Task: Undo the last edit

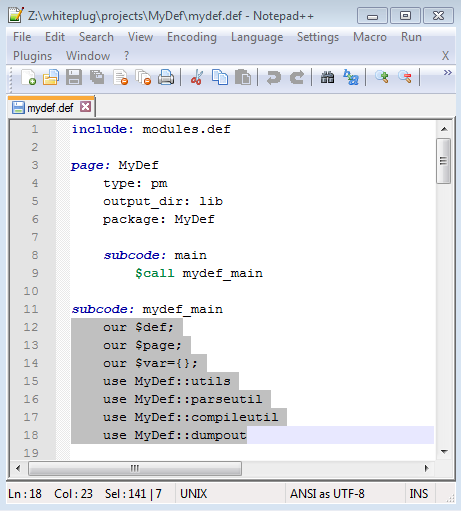Action: pos(274,77)
